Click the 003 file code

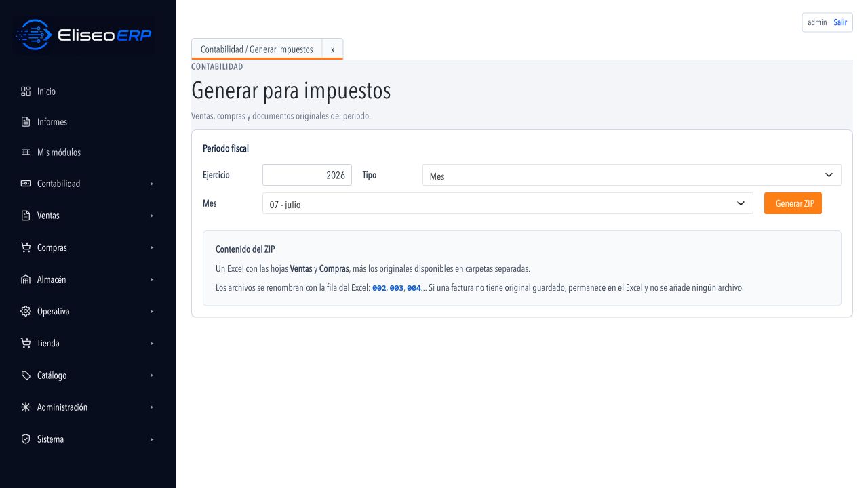[396, 288]
